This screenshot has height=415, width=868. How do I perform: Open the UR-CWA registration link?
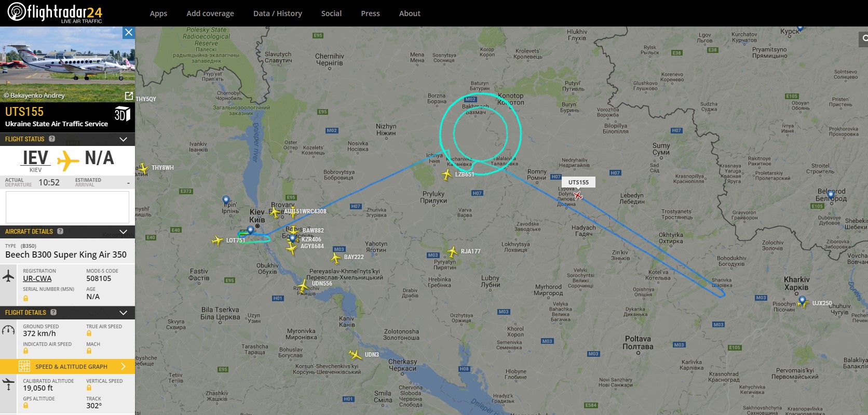point(37,278)
